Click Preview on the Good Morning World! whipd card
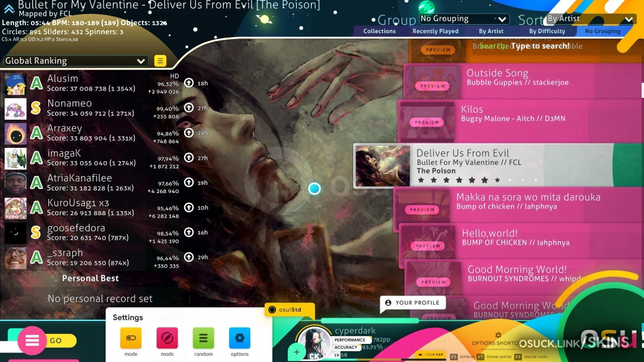 pyautogui.click(x=434, y=282)
